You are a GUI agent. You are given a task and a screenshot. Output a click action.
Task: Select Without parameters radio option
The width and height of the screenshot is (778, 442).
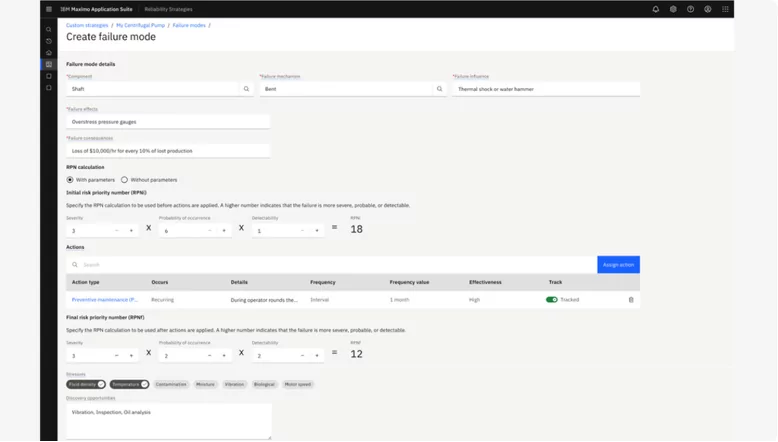[x=124, y=180]
